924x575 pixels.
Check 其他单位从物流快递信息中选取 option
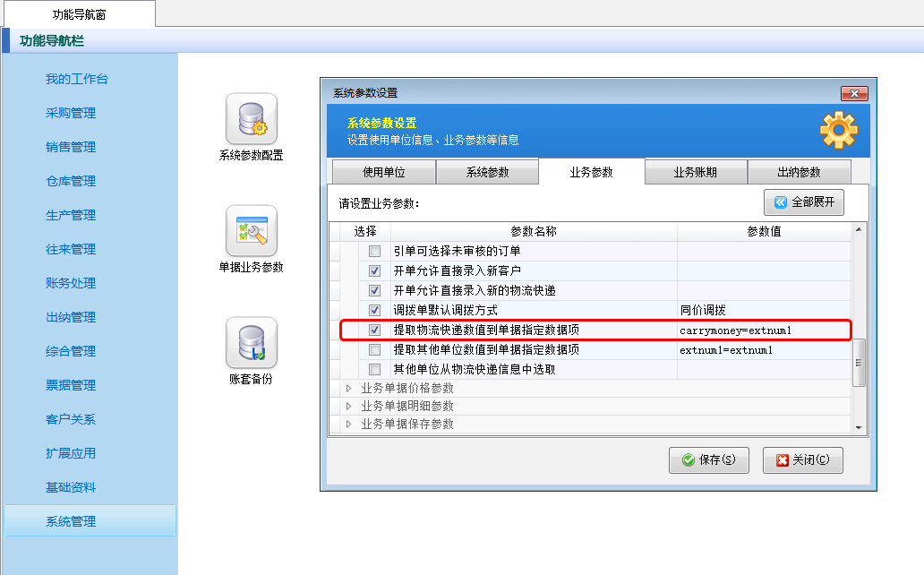[375, 370]
